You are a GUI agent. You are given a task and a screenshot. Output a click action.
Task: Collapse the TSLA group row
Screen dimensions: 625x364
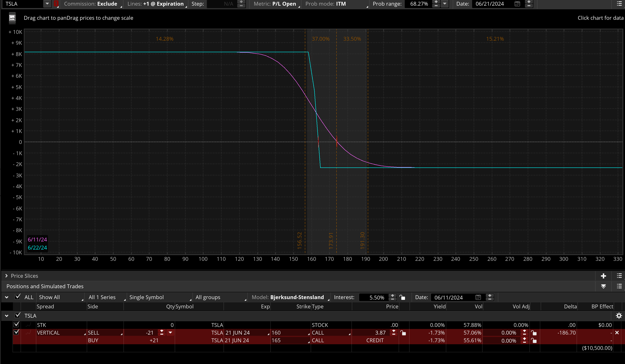(x=7, y=316)
